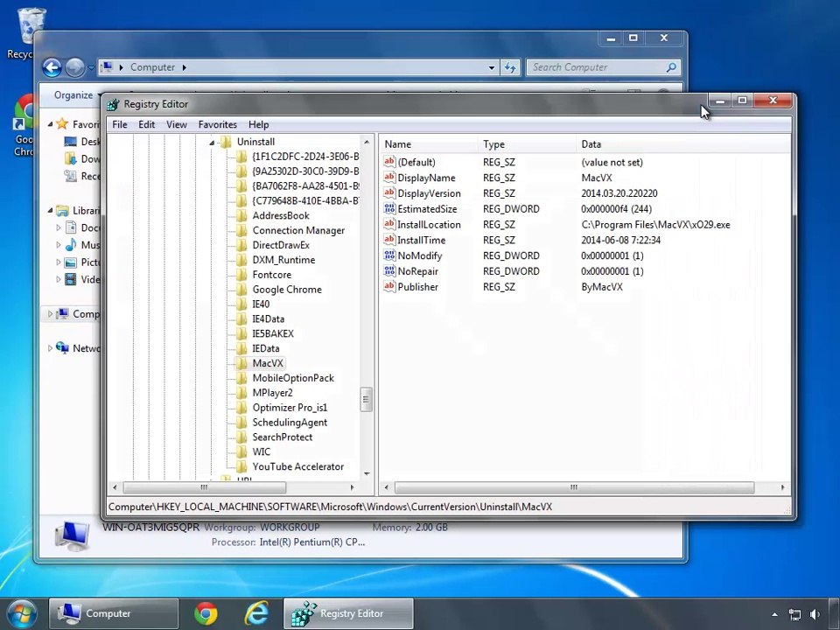This screenshot has height=630, width=840.
Task: Expand the Computer node in navigation pane
Action: [x=50, y=314]
